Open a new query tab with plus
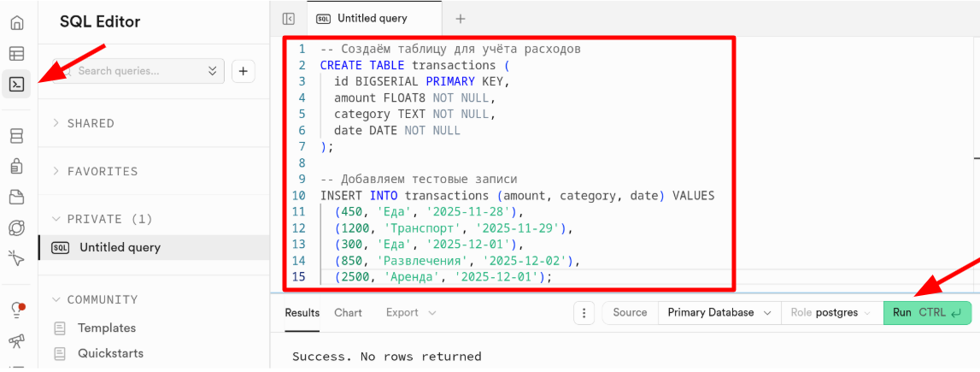 (461, 19)
